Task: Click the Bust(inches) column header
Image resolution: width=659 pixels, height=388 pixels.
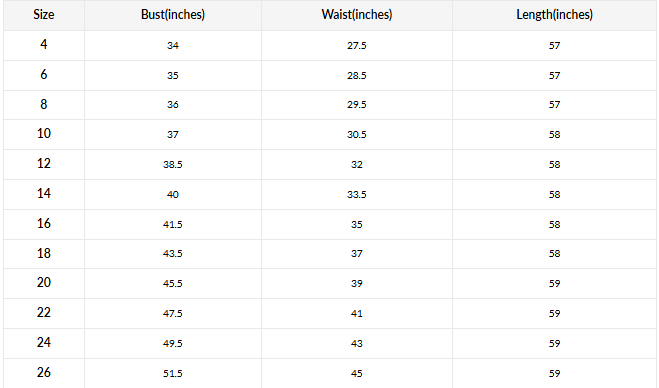Action: click(173, 15)
